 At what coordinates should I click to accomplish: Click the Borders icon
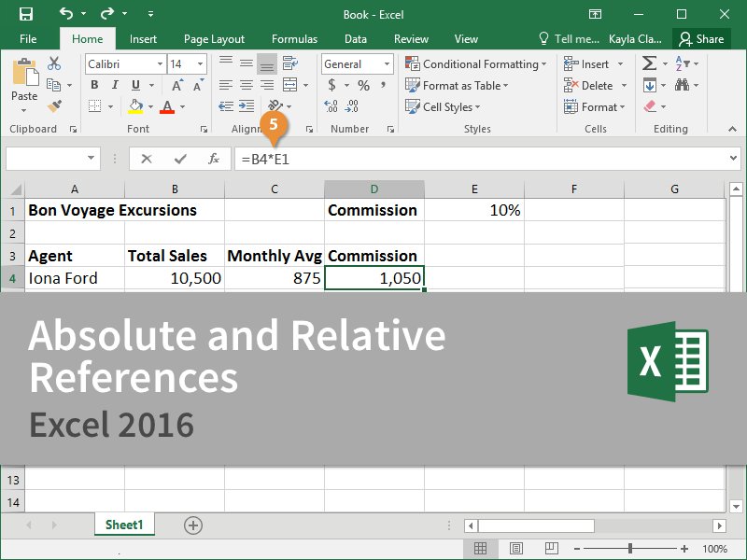[95, 106]
